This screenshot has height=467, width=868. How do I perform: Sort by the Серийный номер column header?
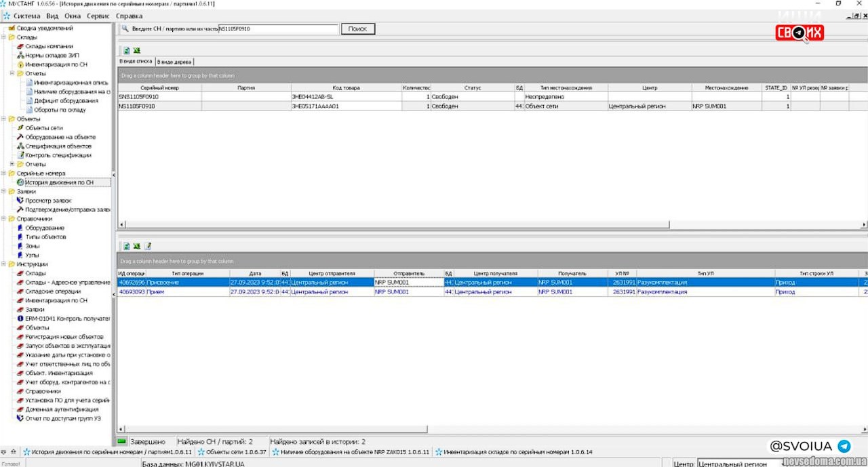tap(159, 88)
